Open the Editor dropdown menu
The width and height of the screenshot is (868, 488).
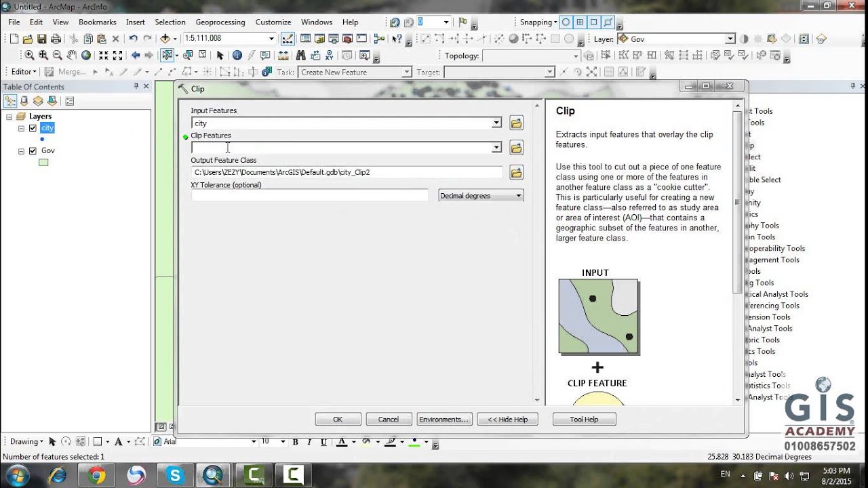(24, 72)
